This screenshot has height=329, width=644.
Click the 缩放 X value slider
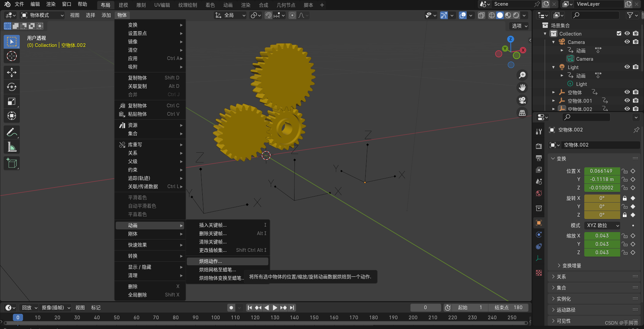coord(602,235)
